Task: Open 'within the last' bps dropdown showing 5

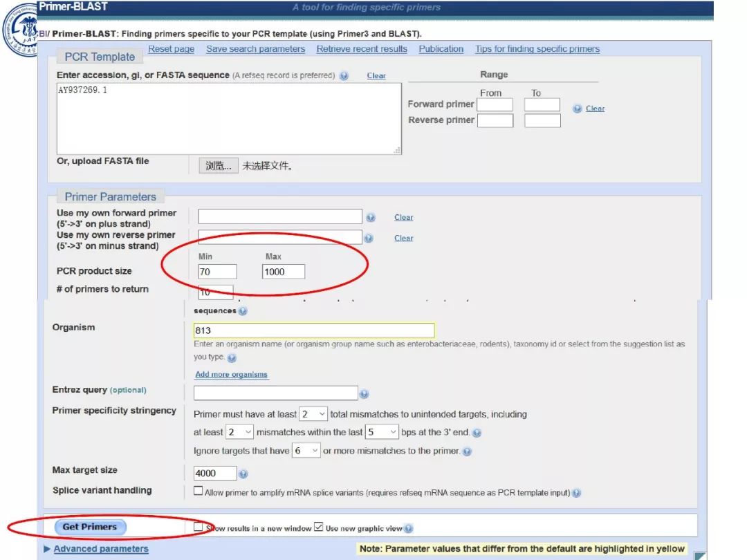Action: (x=382, y=432)
